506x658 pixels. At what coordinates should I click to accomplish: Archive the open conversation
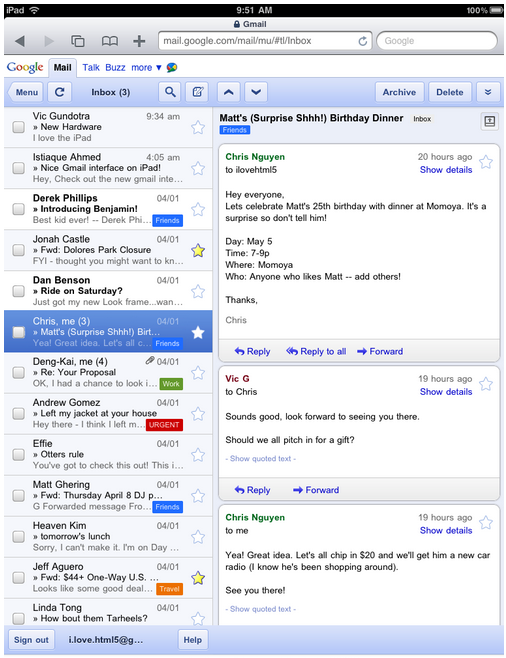click(x=399, y=92)
